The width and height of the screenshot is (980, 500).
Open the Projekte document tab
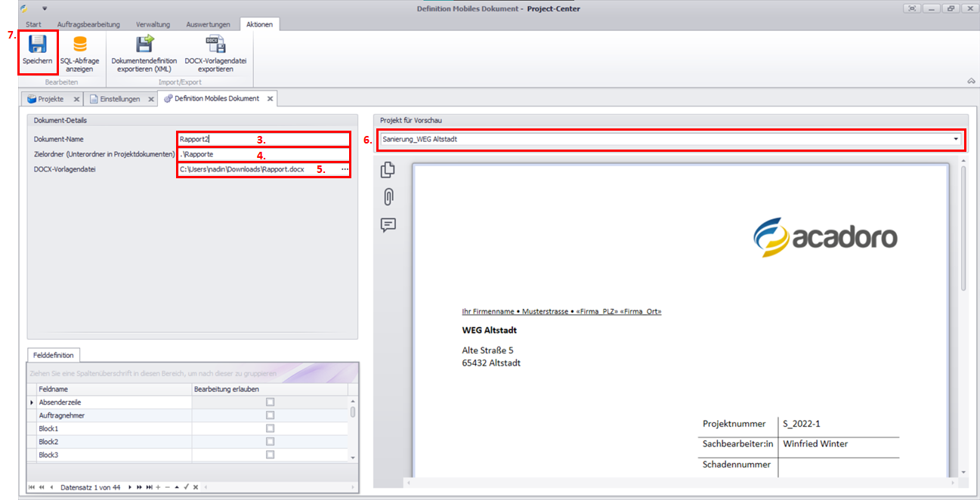tap(50, 99)
